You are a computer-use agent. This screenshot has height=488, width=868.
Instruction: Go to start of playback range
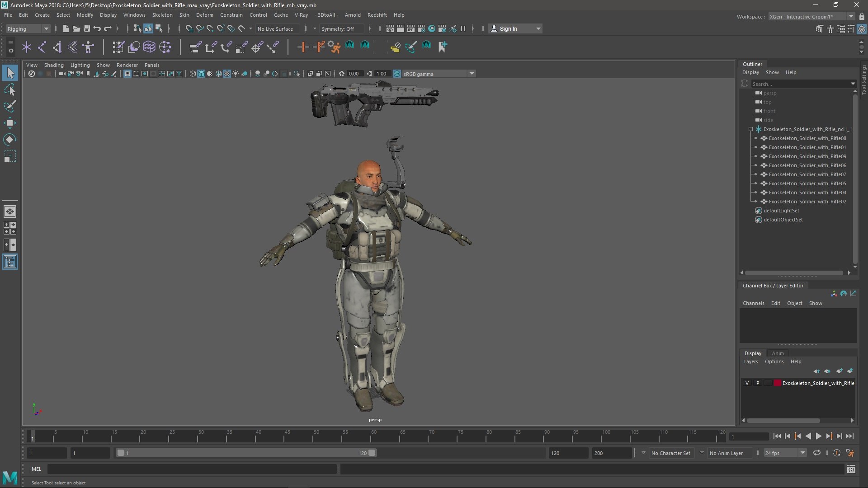(x=777, y=436)
